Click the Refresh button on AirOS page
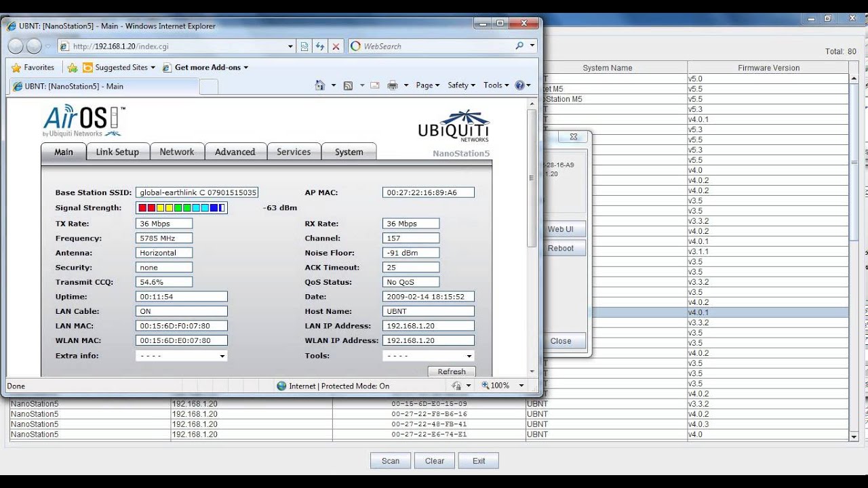This screenshot has width=868, height=488. 452,371
